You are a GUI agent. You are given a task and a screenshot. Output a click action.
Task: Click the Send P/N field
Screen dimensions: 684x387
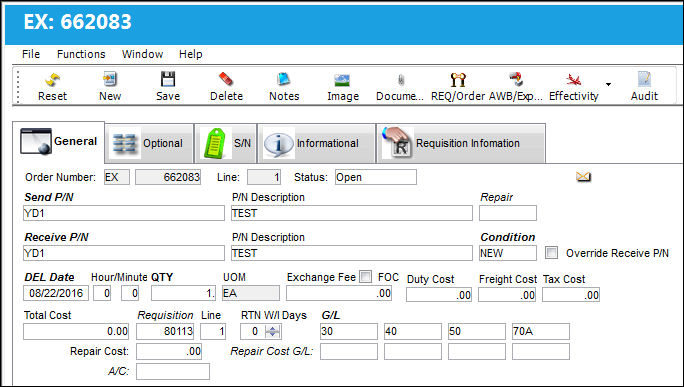point(124,213)
